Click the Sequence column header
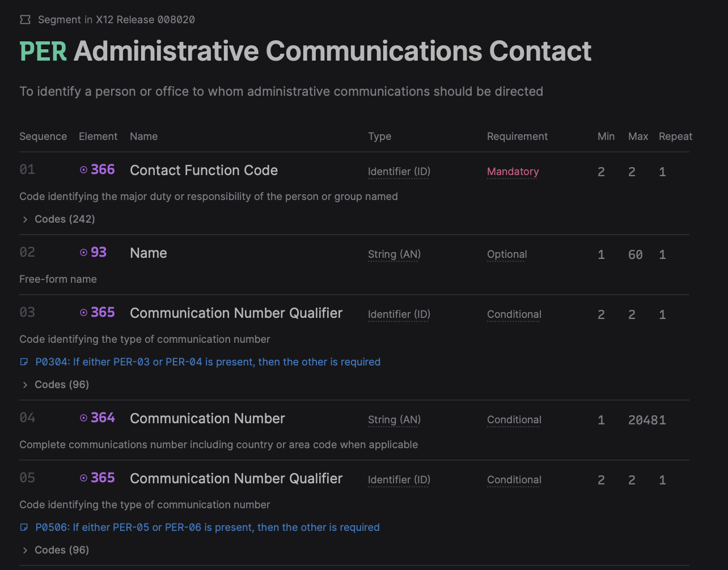Image resolution: width=728 pixels, height=570 pixels. pos(43,137)
